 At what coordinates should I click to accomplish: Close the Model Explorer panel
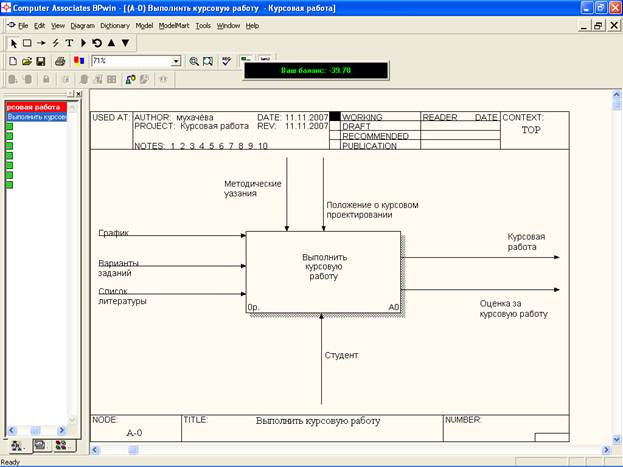[x=79, y=94]
